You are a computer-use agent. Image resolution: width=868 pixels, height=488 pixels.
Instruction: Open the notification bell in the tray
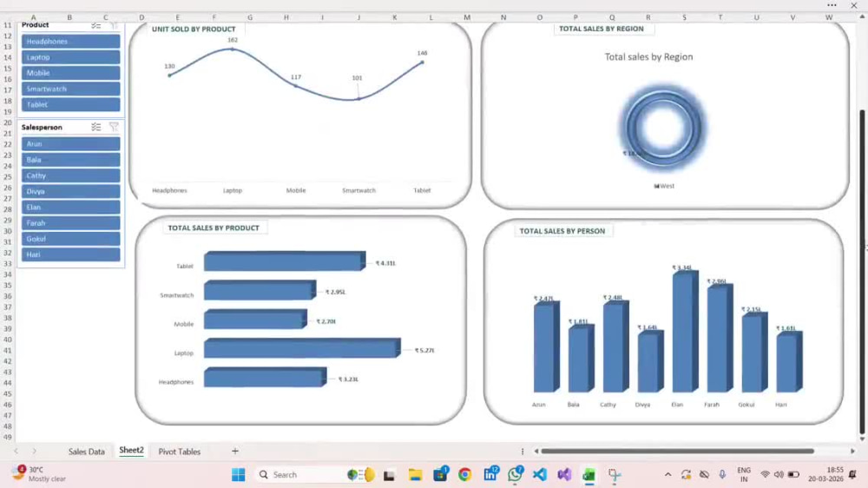pos(852,475)
